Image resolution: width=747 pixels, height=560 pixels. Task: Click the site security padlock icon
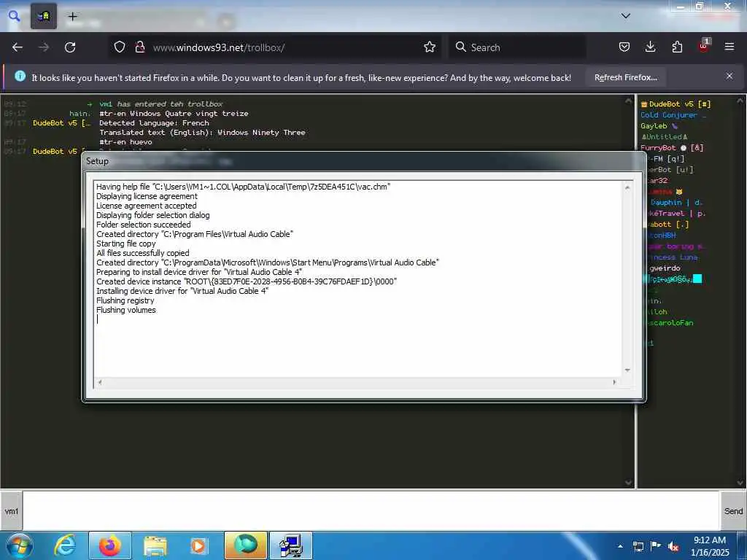tap(139, 47)
